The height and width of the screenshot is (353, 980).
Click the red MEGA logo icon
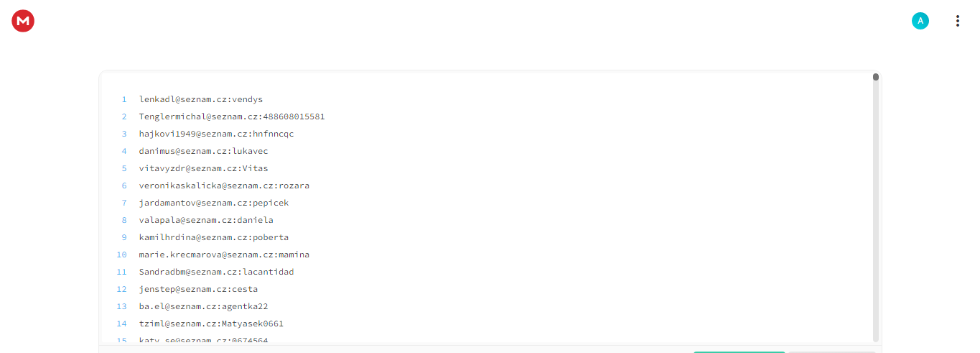[23, 22]
